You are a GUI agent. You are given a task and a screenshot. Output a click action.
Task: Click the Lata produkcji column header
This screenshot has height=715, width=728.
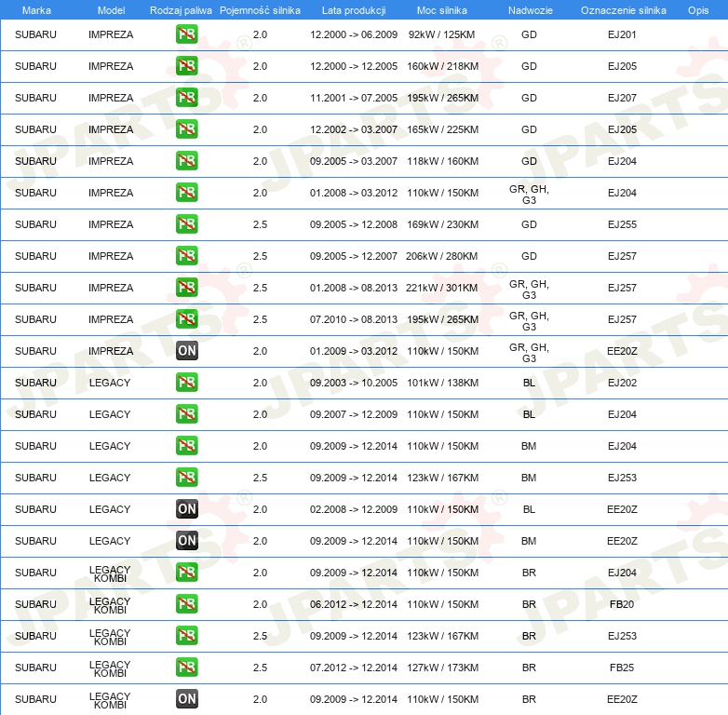point(354,10)
